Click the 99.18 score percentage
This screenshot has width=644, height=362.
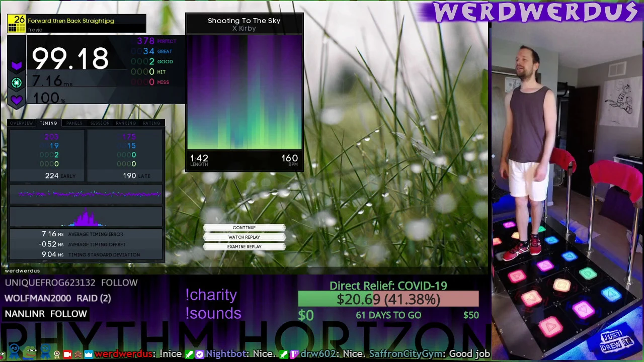click(70, 58)
